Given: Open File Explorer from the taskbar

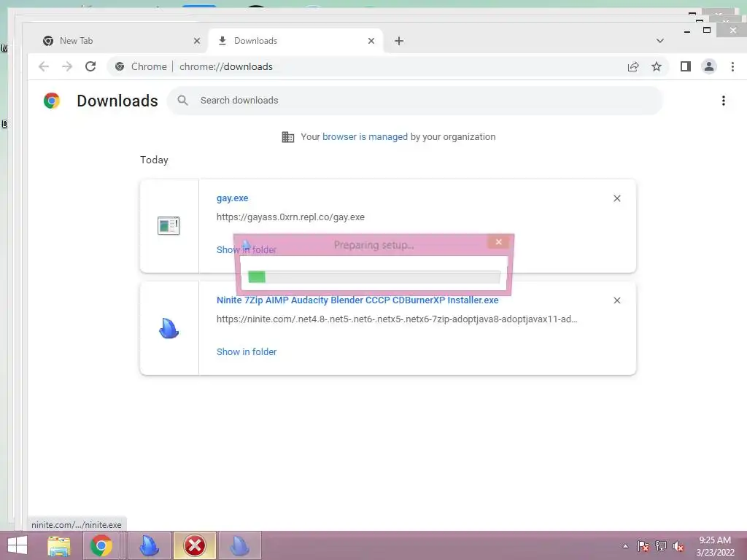Looking at the screenshot, I should pos(58,545).
